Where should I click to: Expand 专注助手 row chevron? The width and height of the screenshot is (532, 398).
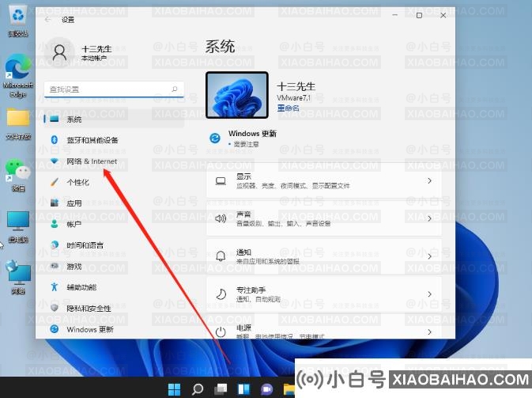(x=429, y=294)
